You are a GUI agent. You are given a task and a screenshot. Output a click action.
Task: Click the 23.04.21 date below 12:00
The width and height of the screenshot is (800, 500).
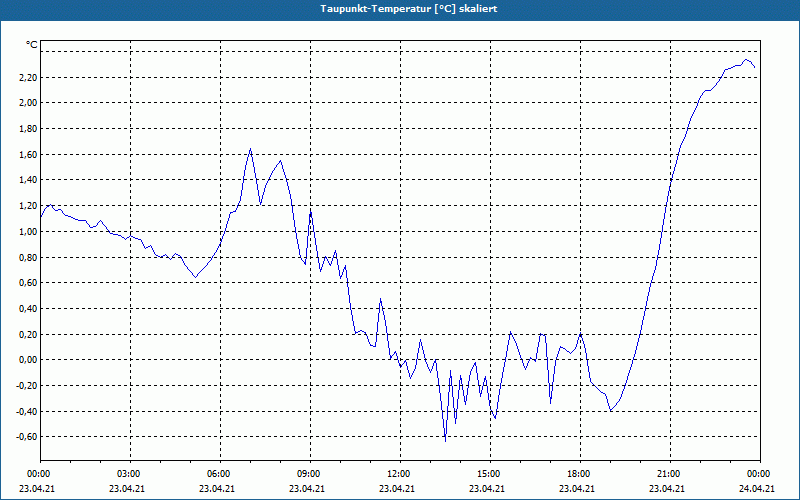click(x=397, y=488)
